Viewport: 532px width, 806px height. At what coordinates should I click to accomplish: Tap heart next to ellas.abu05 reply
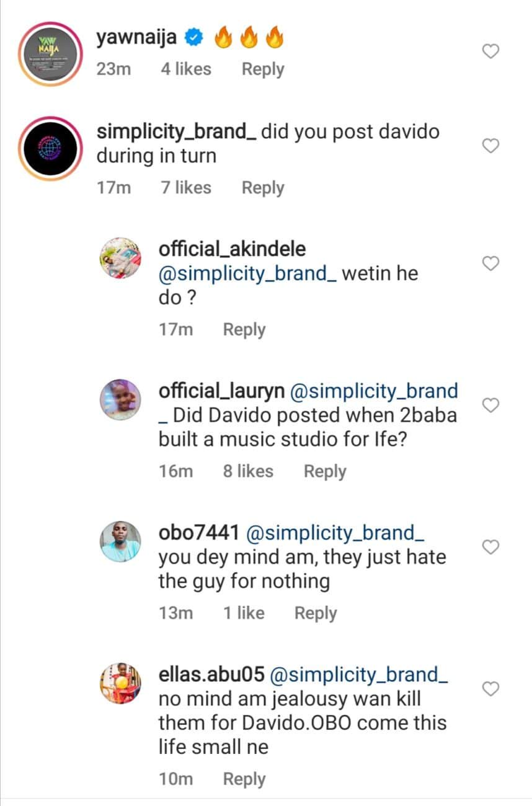click(x=490, y=688)
